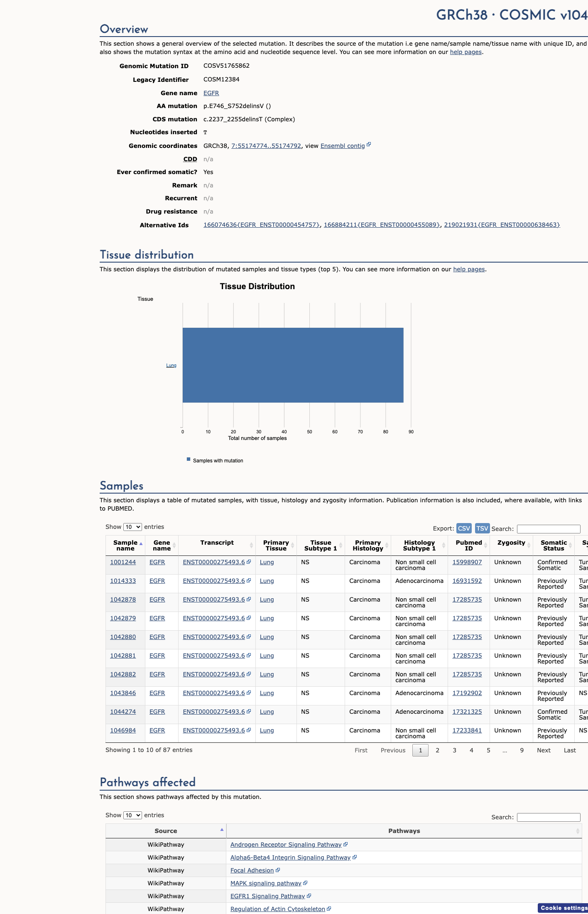
Task: Click EGFR1 Signaling Pathway external link icon
Action: point(309,896)
